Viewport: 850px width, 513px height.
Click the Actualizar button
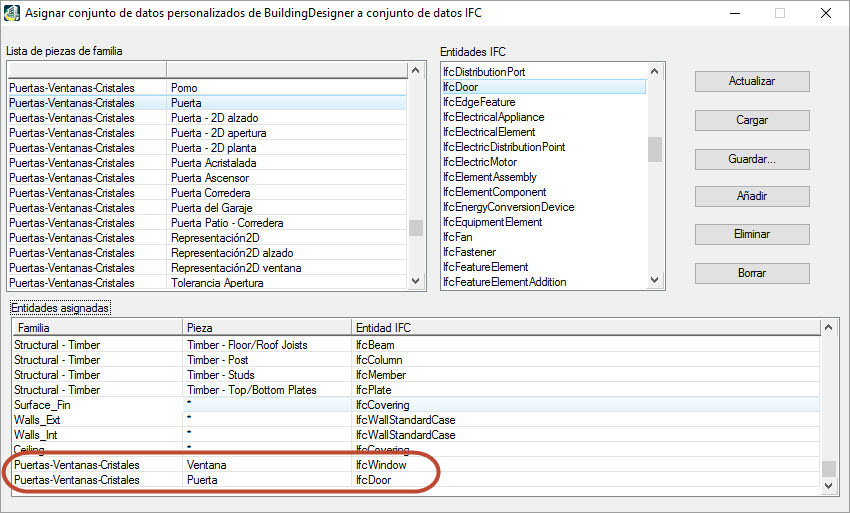pos(752,81)
